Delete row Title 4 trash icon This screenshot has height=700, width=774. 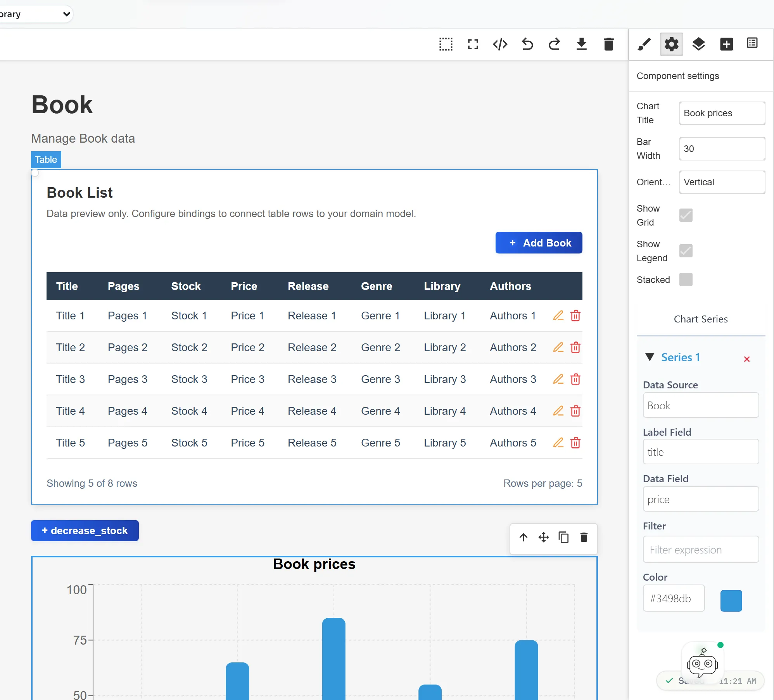575,411
